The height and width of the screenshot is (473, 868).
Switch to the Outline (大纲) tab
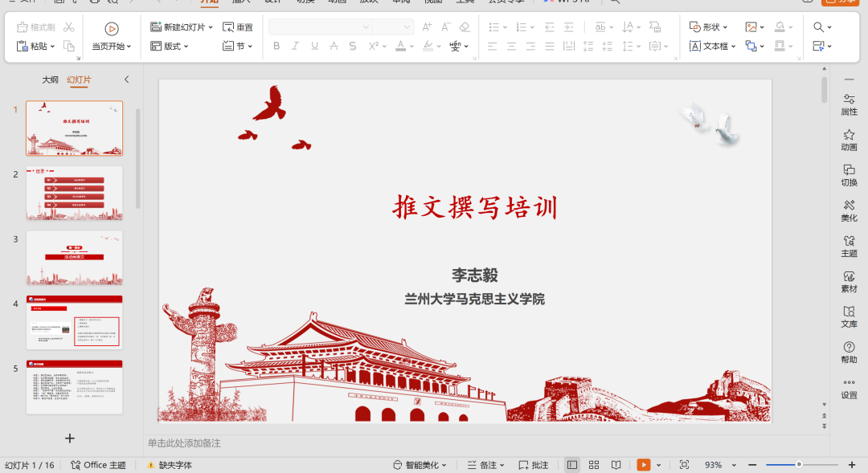(x=50, y=80)
